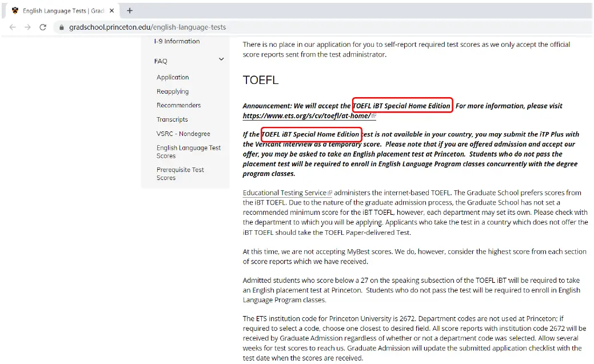594x364 pixels.
Task: Collapse the FAQ section chevron
Action: coord(221,59)
